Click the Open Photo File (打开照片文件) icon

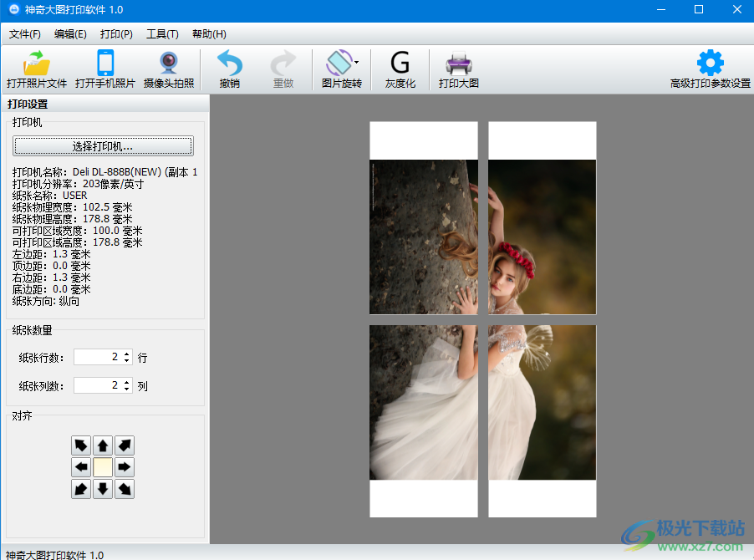point(37,64)
